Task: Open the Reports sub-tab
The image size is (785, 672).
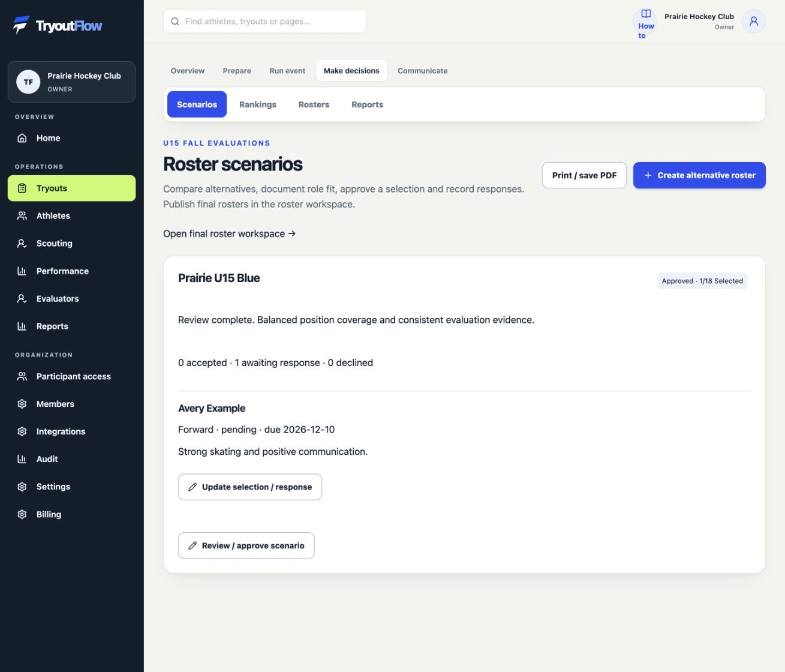Action: click(x=367, y=104)
